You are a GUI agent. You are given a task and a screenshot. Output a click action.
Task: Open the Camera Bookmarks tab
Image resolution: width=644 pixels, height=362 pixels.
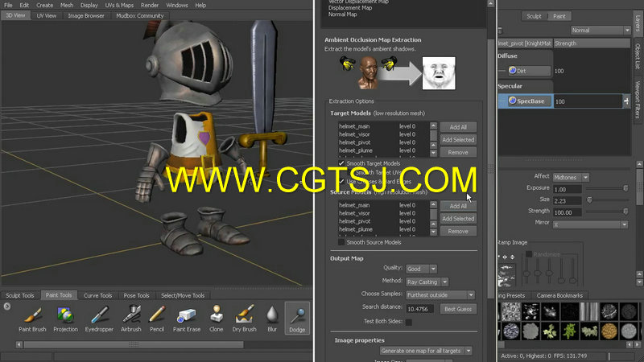point(559,295)
